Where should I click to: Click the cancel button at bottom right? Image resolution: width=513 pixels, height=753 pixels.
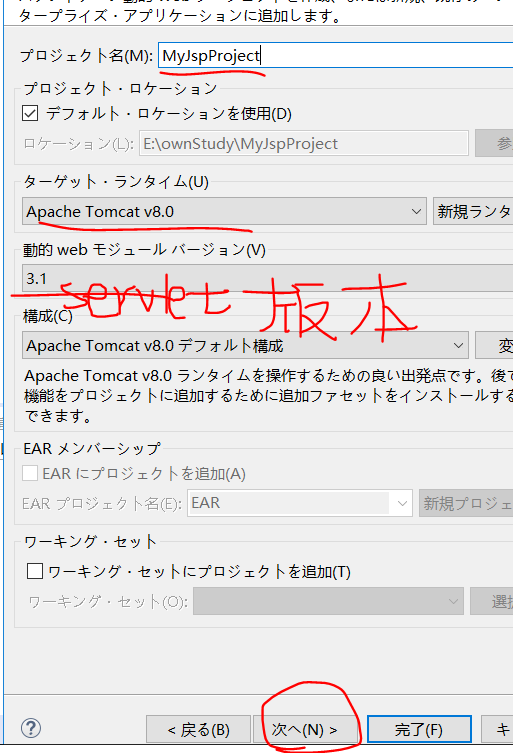[x=498, y=729]
